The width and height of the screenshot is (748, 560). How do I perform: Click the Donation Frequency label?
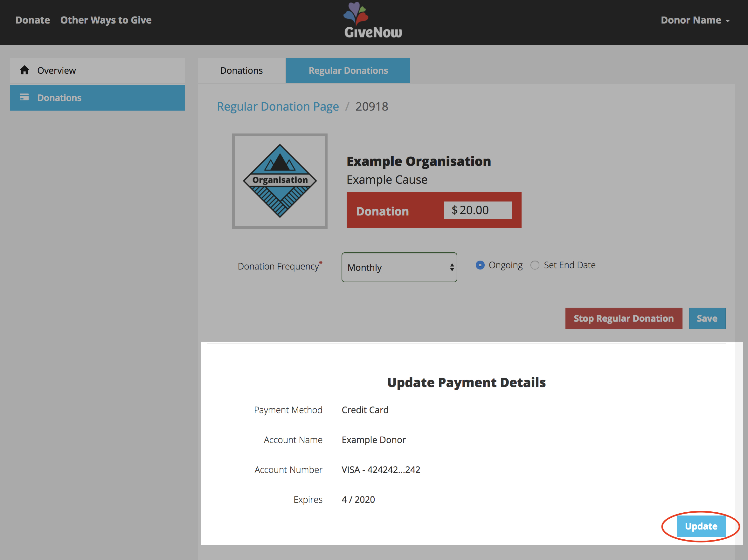(x=280, y=266)
